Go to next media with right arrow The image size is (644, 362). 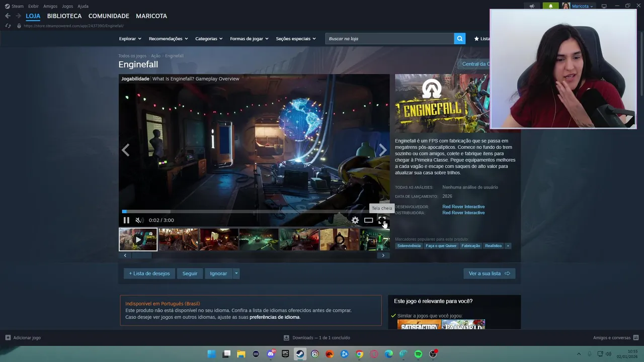pyautogui.click(x=383, y=150)
